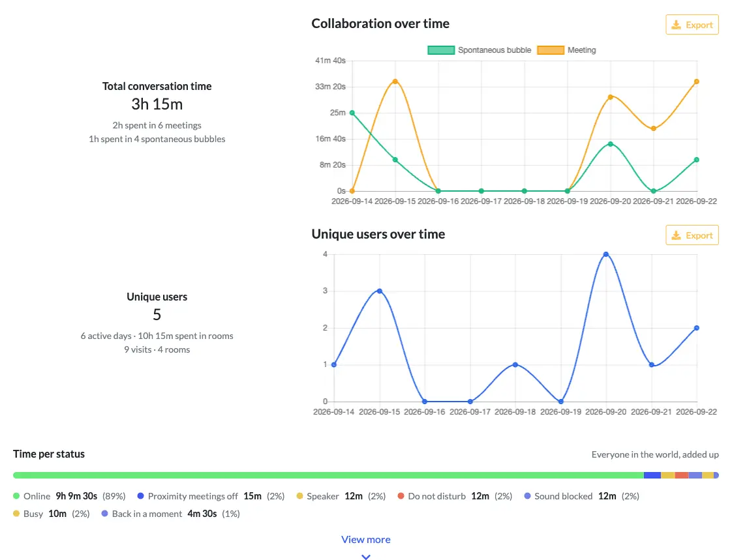Click the download icon in Collaboration Export button

(676, 25)
